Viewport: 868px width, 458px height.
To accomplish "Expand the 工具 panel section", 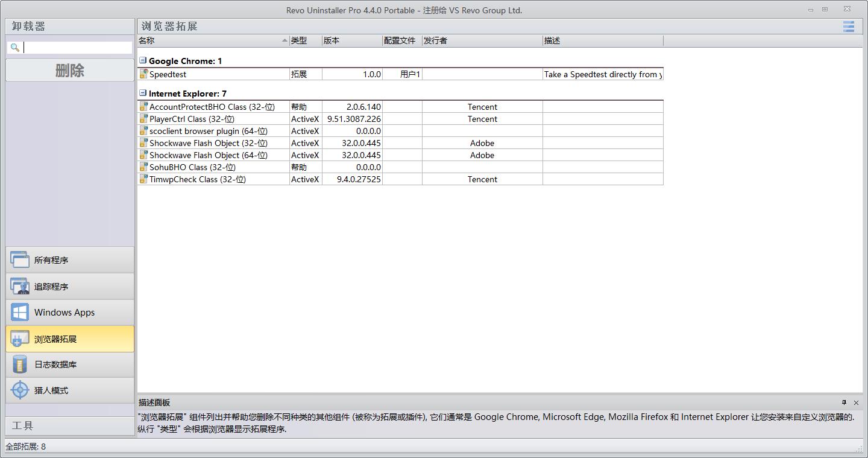I will click(x=70, y=425).
